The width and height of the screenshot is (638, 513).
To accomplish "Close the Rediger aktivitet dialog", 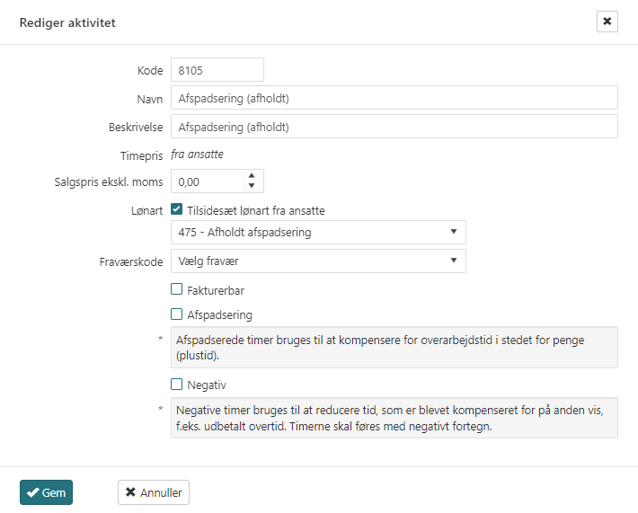I will [607, 21].
